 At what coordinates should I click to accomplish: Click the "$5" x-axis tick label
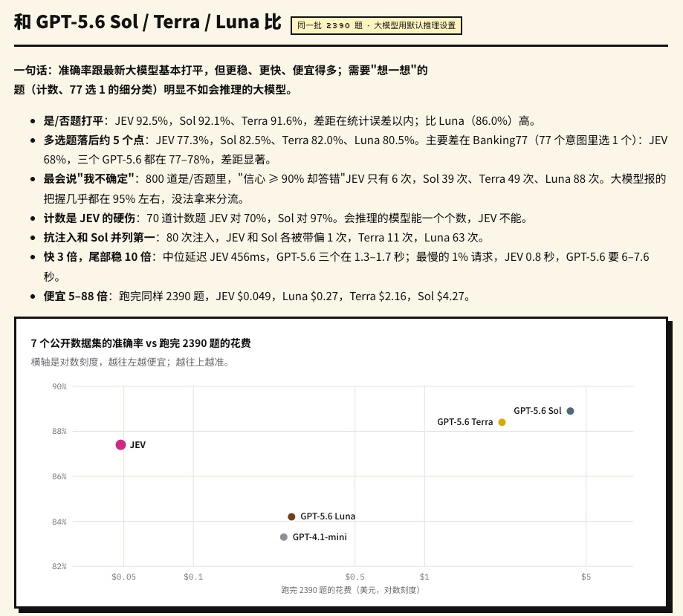tap(586, 577)
